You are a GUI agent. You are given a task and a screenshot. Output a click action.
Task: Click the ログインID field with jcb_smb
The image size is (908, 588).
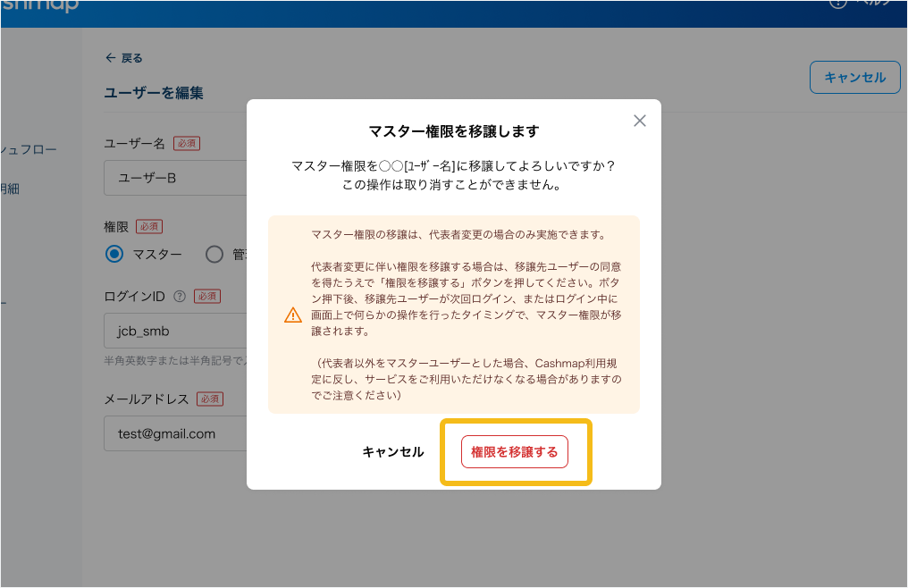click(x=174, y=331)
